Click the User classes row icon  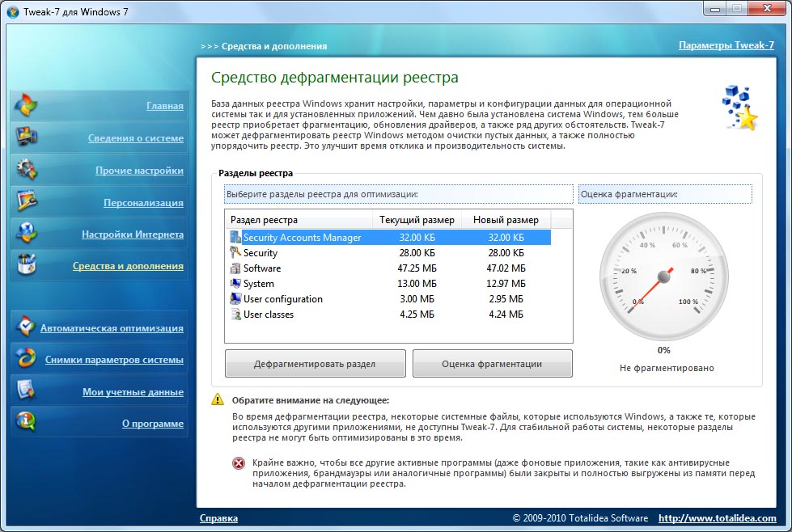pyautogui.click(x=235, y=314)
